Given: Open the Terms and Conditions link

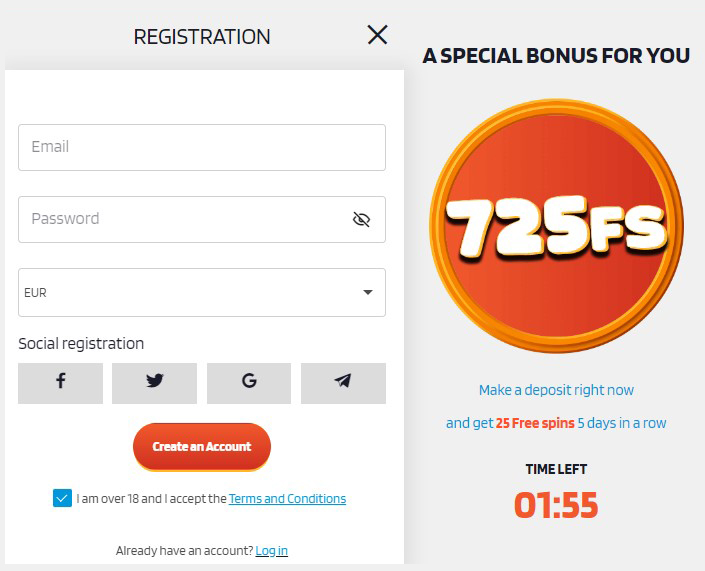Looking at the screenshot, I should coord(287,498).
